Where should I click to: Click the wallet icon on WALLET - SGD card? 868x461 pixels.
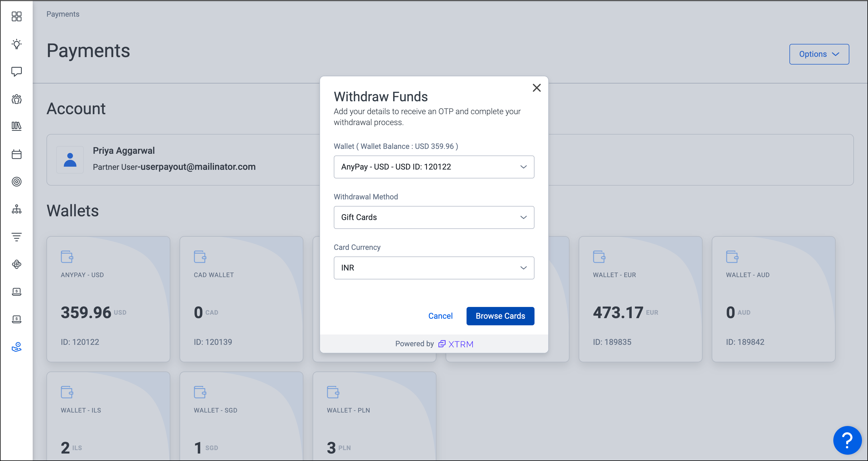(200, 392)
